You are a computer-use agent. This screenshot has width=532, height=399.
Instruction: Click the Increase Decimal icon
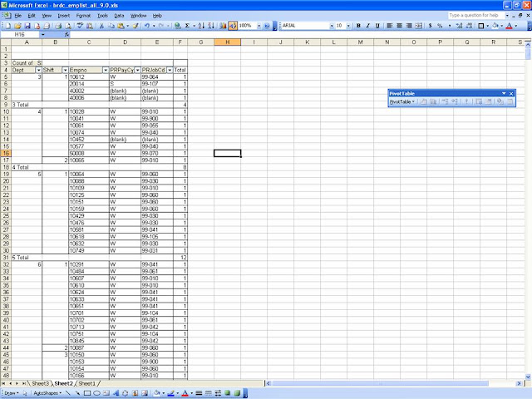point(459,26)
